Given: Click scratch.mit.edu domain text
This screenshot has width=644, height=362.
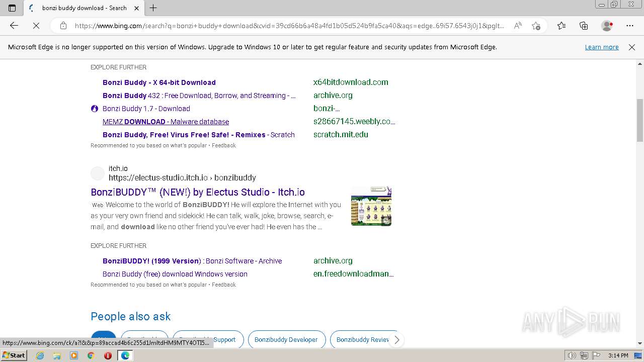Looking at the screenshot, I should [x=341, y=135].
